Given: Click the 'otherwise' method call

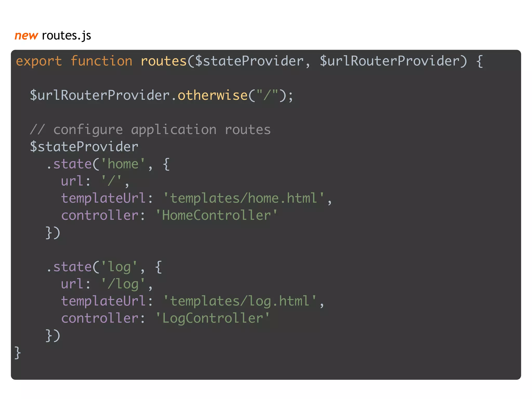Looking at the screenshot, I should 212,95.
